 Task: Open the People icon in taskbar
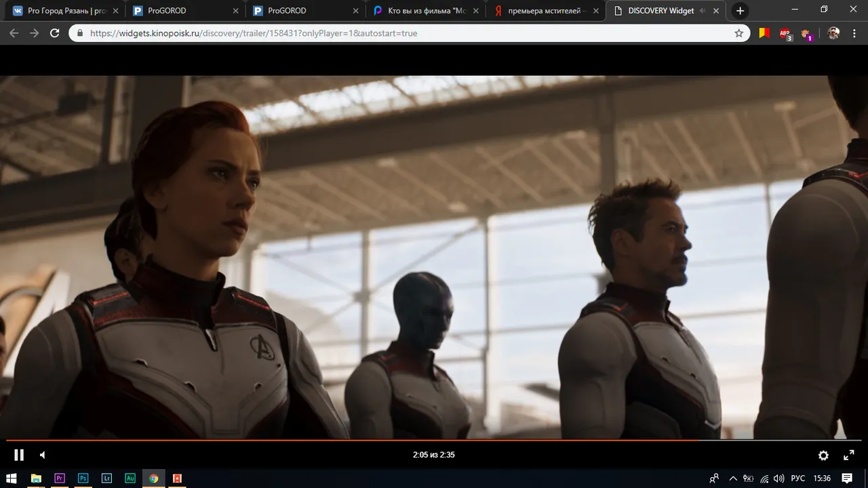point(714,478)
